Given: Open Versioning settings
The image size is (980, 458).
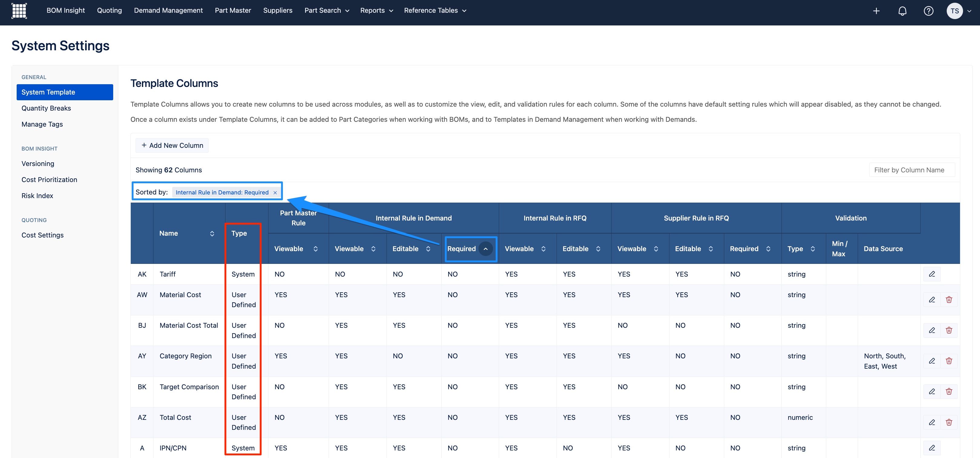Looking at the screenshot, I should click(x=38, y=164).
